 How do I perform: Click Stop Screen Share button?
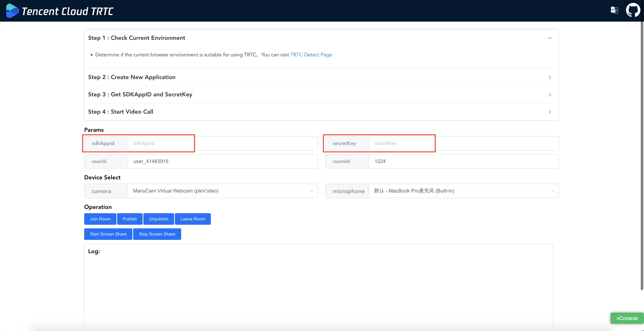tap(157, 234)
